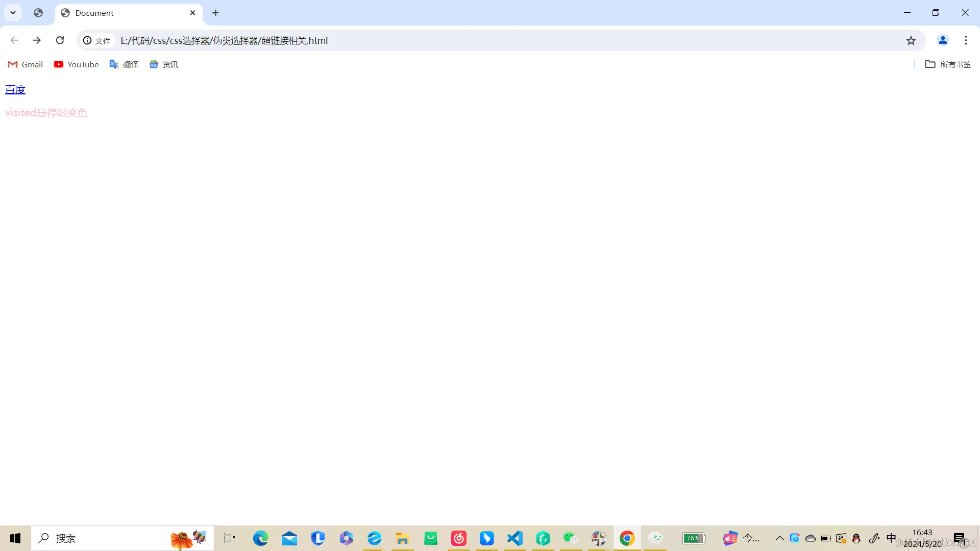Viewport: 980px width, 551px height.
Task: Open the Gmail bookmark
Action: point(26,64)
